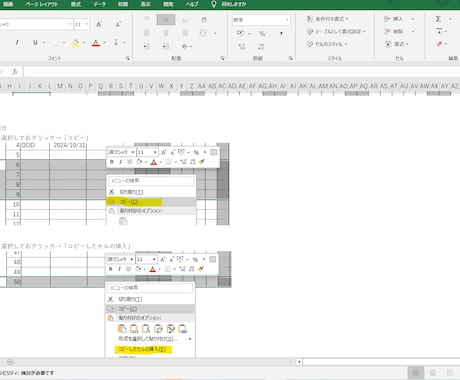Open the borders button in the Font group
Image resolution: width=460 pixels, height=380 pixels.
point(55,42)
